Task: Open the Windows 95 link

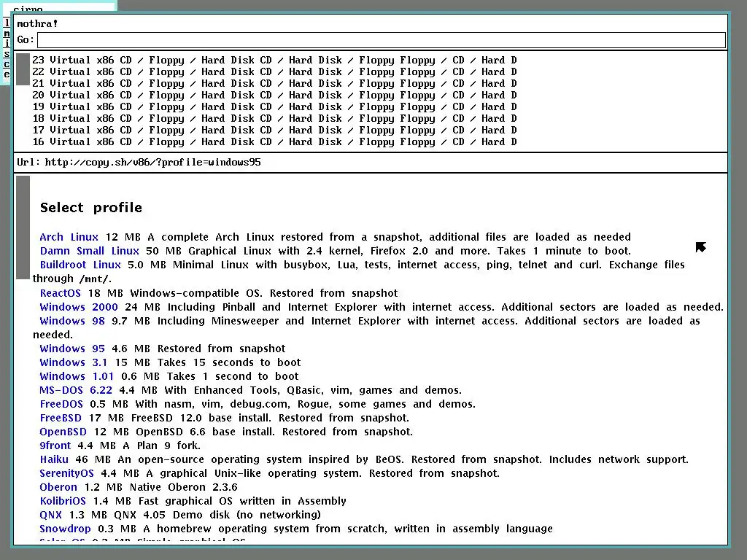Action: (72, 349)
